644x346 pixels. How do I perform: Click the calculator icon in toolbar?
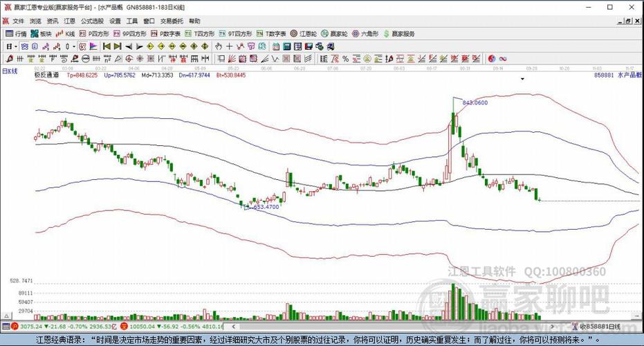(287, 46)
